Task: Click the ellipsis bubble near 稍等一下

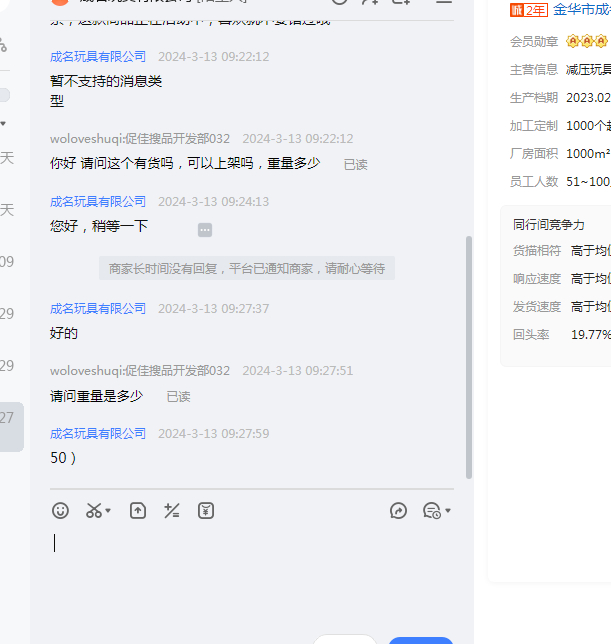Action: pyautogui.click(x=205, y=230)
